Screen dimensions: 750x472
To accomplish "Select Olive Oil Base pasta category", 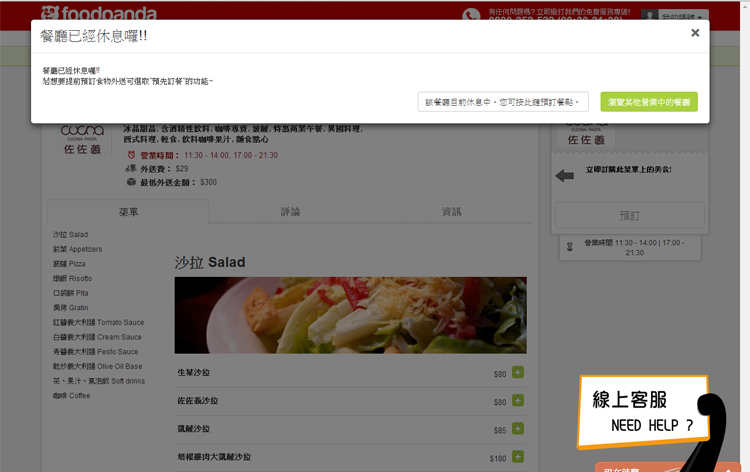I will 97,366.
